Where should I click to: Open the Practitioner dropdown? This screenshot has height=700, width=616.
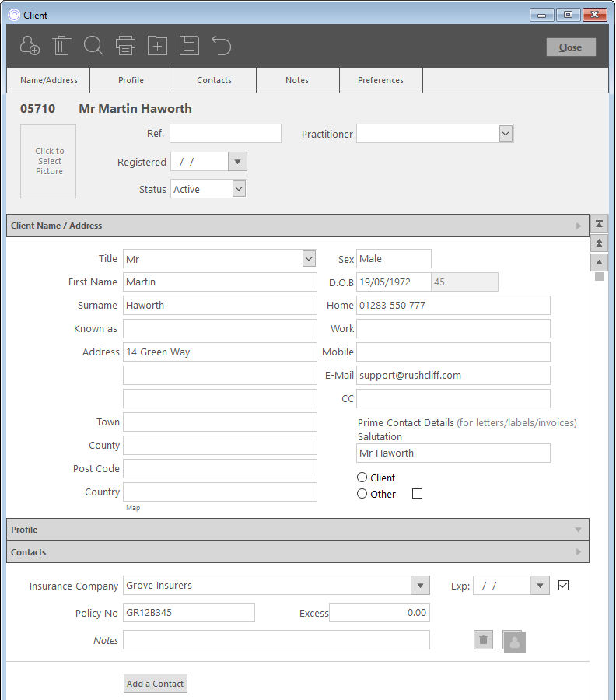click(506, 134)
